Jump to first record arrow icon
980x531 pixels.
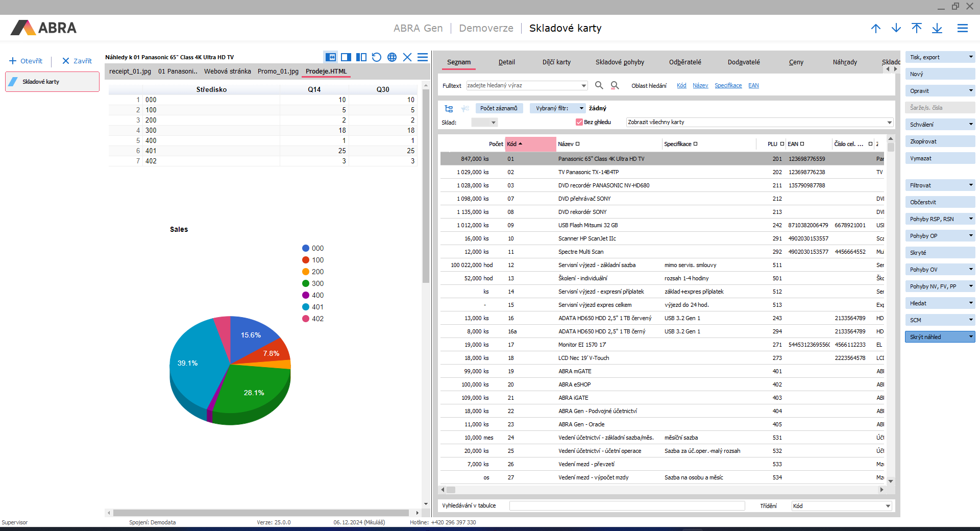click(x=917, y=28)
